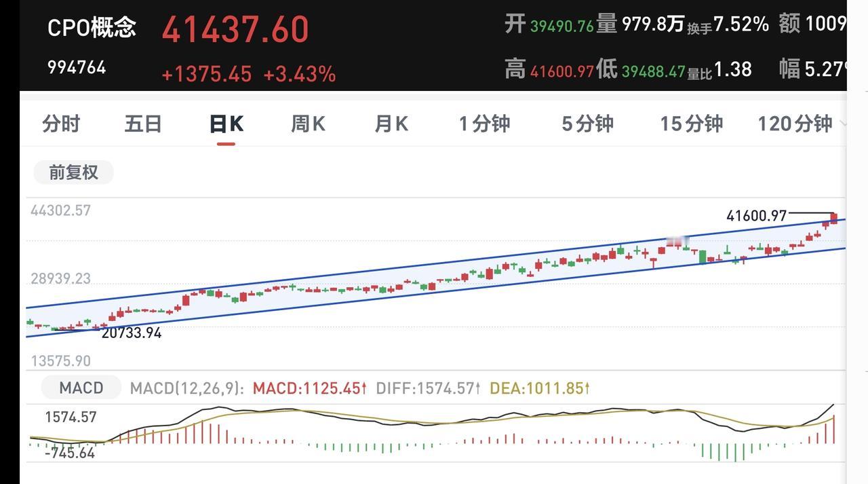Click the DIFF:1574.57 reading
This screenshot has height=484, width=868.
click(429, 388)
